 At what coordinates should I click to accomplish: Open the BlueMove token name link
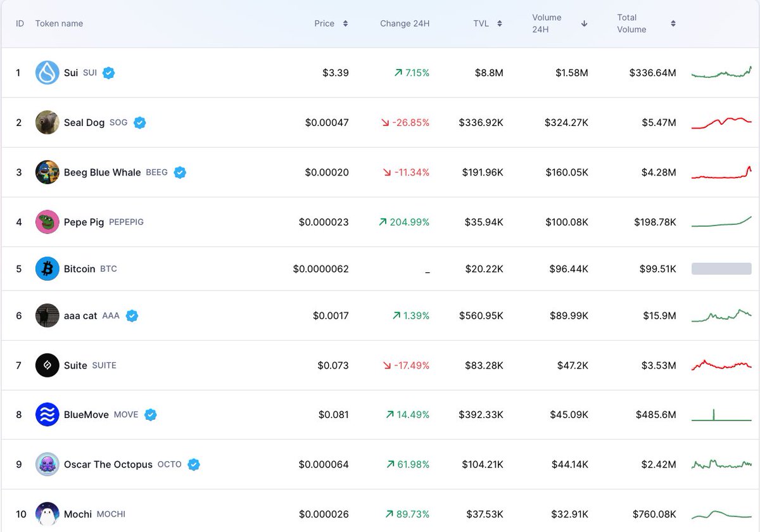coord(86,415)
